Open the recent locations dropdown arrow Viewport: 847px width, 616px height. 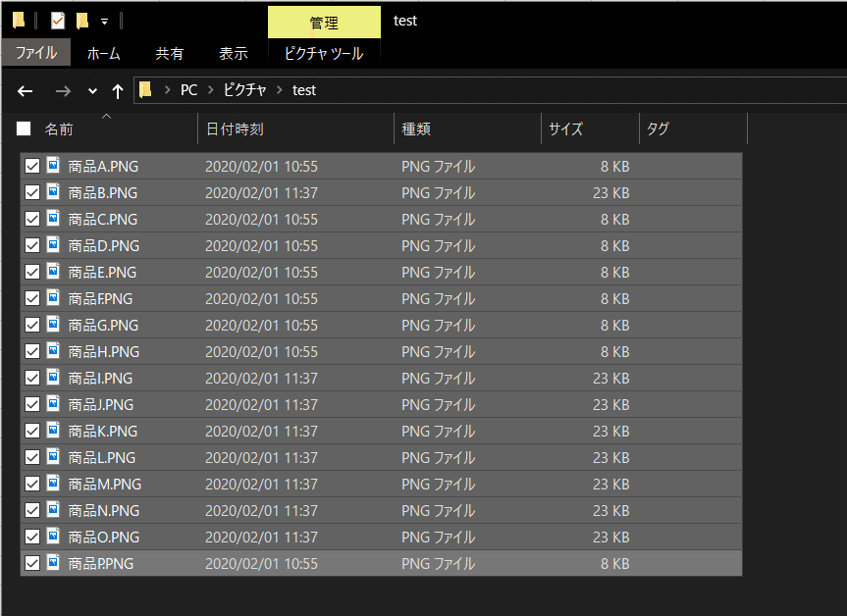click(92, 90)
